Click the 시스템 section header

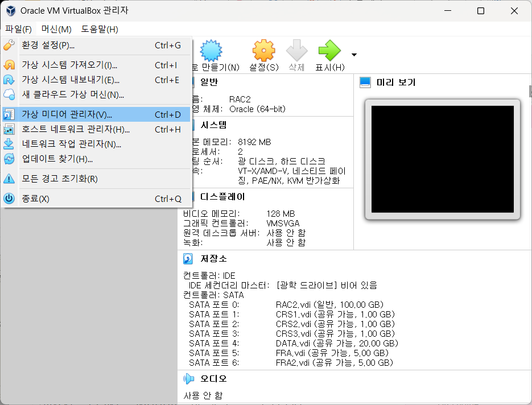tap(213, 125)
